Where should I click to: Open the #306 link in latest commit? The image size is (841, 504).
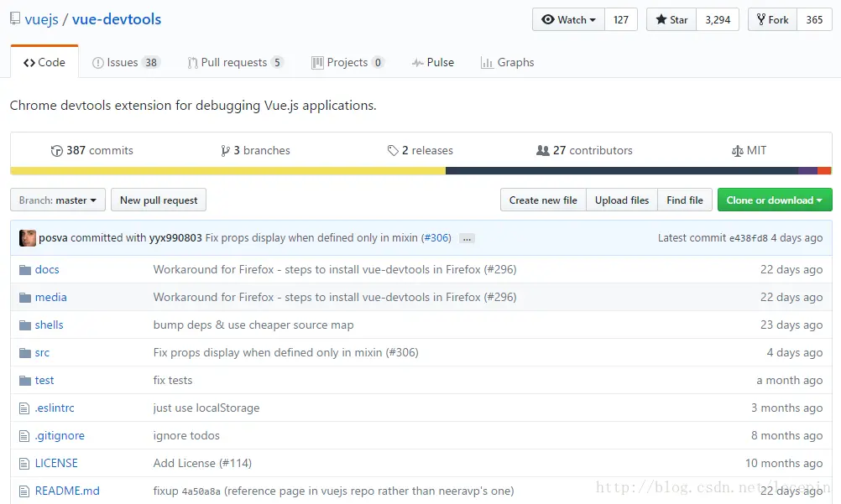(x=436, y=238)
